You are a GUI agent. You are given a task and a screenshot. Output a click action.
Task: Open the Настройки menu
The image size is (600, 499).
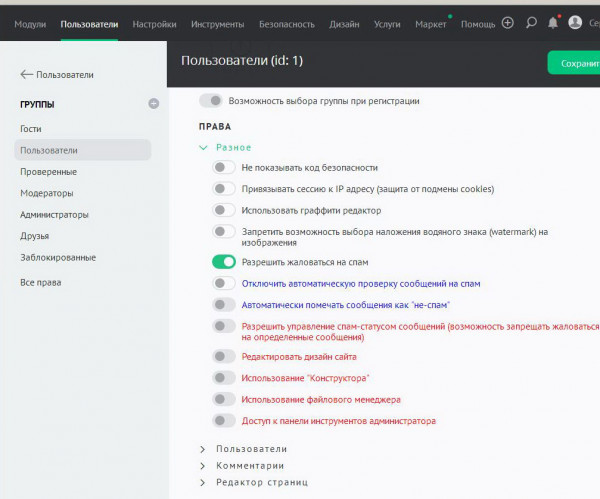[154, 24]
